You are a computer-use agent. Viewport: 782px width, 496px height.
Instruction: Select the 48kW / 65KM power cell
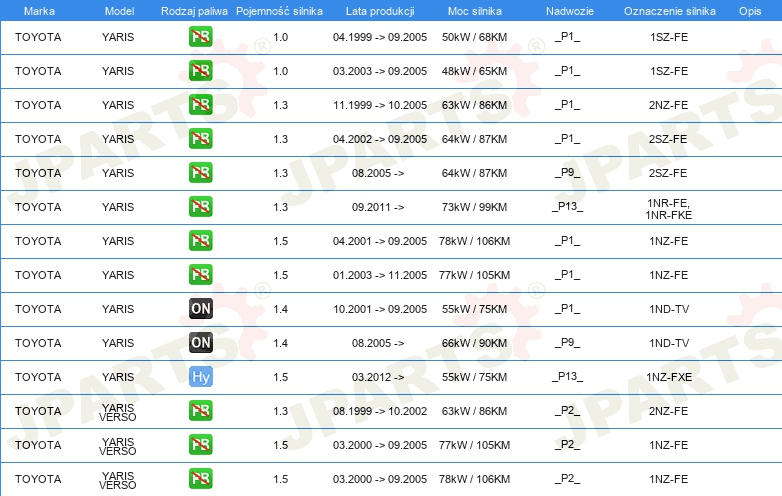click(x=474, y=71)
